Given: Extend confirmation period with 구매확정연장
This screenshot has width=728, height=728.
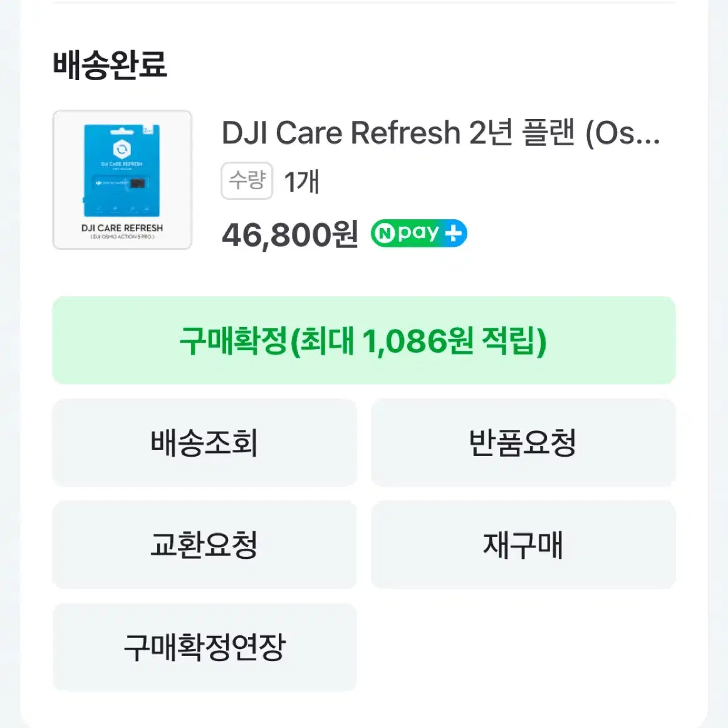Looking at the screenshot, I should (204, 647).
